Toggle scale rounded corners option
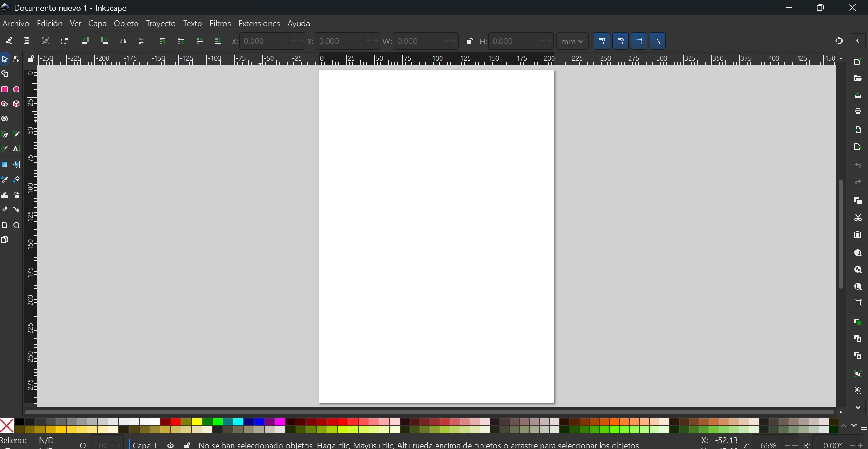The height and width of the screenshot is (449, 868). coord(621,41)
